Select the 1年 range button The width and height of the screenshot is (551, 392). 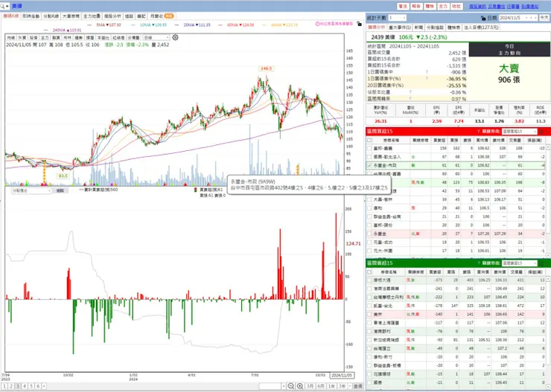[331, 386]
